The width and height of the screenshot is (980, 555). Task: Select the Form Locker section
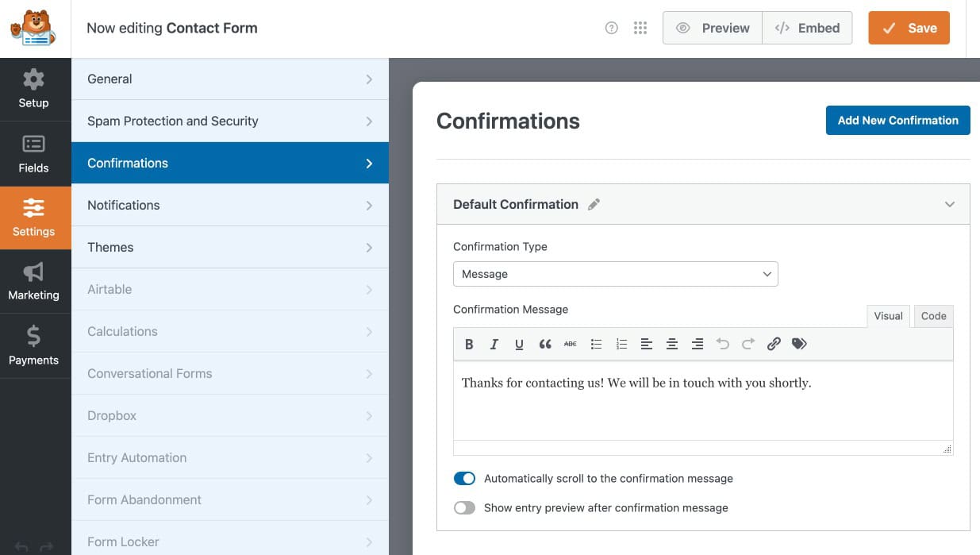[x=230, y=538]
